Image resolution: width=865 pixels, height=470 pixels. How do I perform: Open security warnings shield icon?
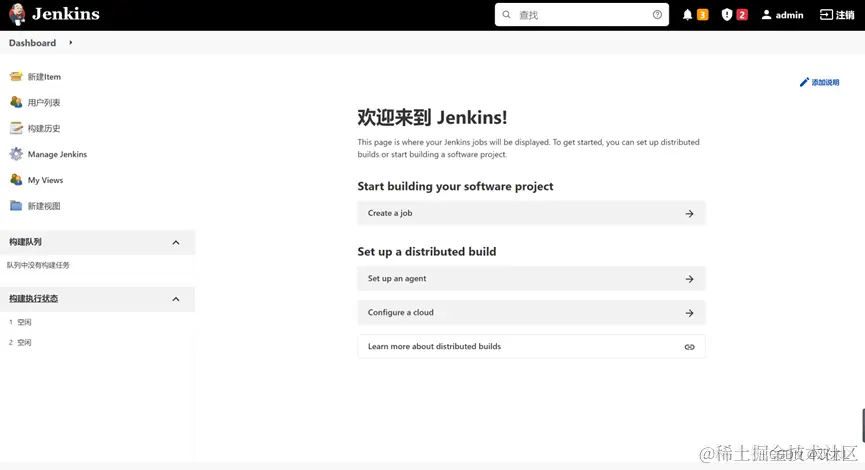coord(727,15)
